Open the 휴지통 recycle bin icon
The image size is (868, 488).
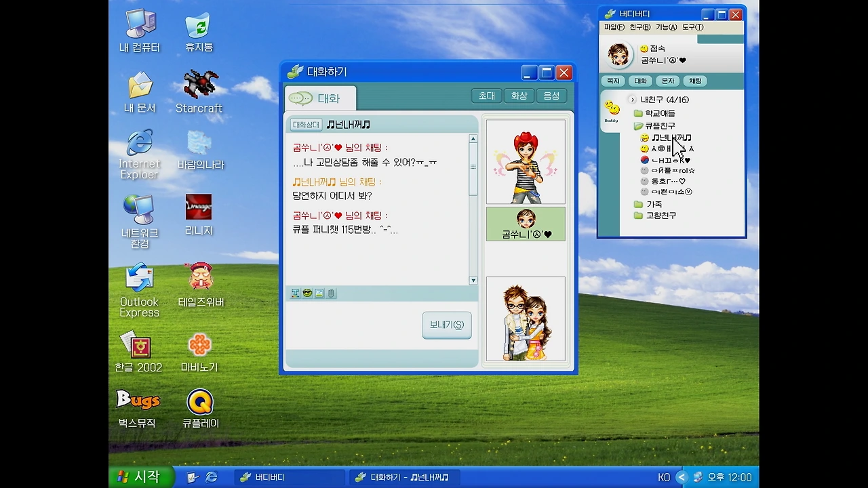tap(199, 31)
